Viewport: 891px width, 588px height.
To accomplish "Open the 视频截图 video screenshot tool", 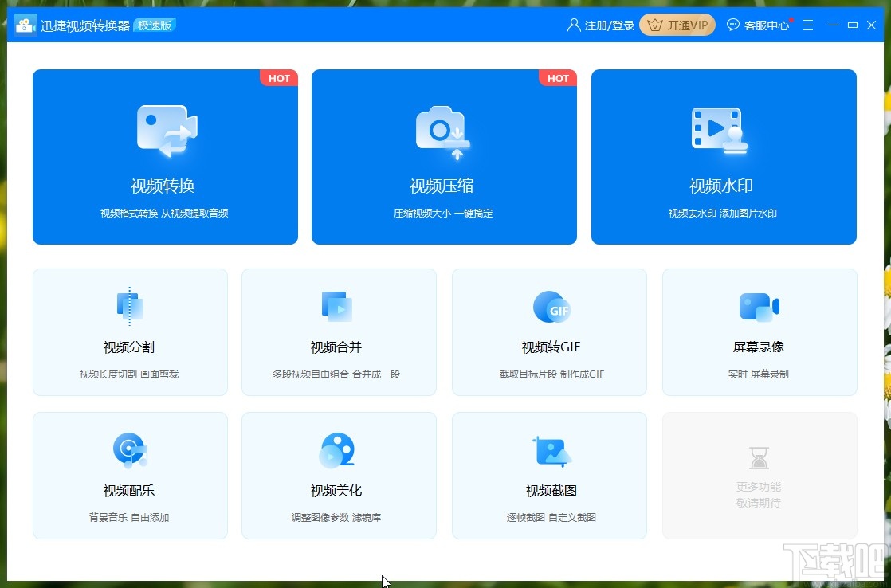I will coord(549,475).
